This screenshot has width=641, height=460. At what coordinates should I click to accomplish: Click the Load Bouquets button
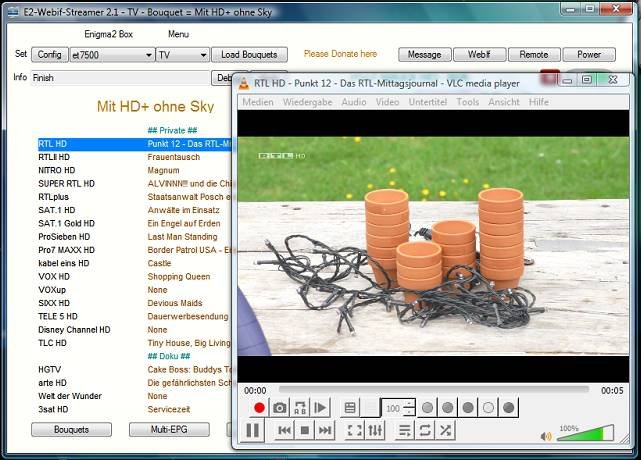pos(249,55)
